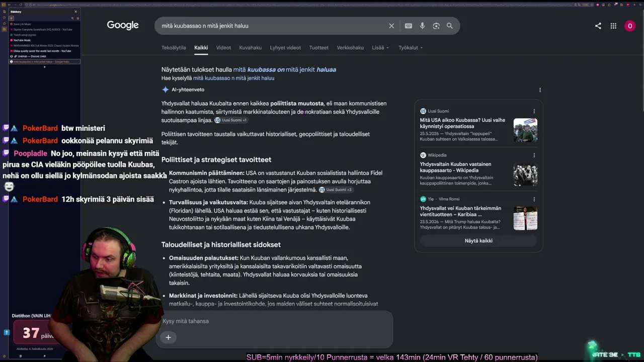Open options for the Wikipedia source card
This screenshot has height=362, width=644.
click(534, 155)
